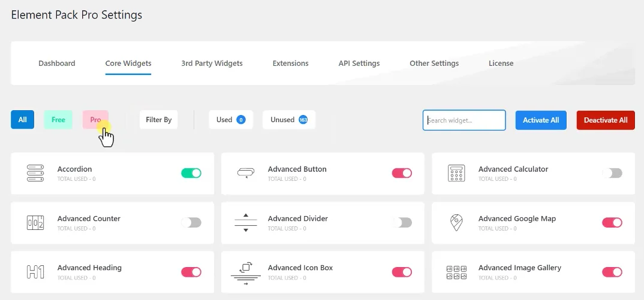
Task: Click the Advanced Image Gallery title text
Action: tap(519, 268)
